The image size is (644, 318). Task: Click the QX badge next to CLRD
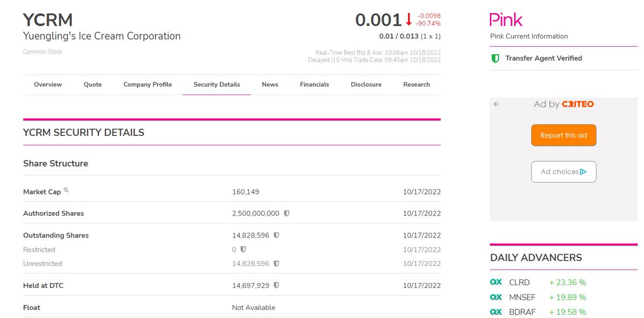(x=496, y=282)
